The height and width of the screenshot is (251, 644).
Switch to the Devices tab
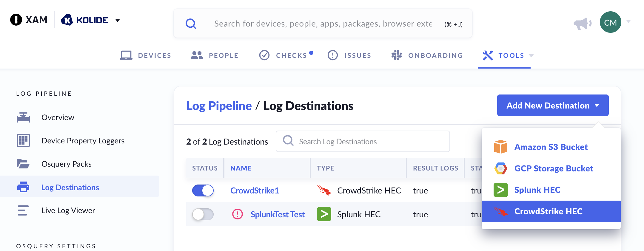coord(146,55)
